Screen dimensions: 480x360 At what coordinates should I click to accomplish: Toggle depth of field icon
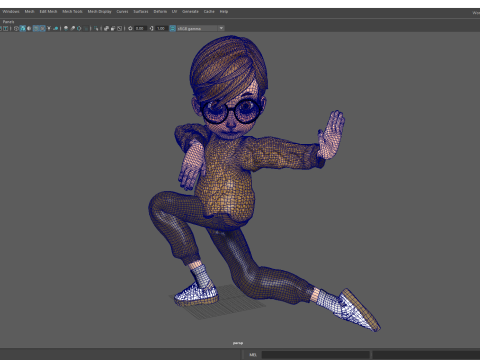tap(86, 29)
